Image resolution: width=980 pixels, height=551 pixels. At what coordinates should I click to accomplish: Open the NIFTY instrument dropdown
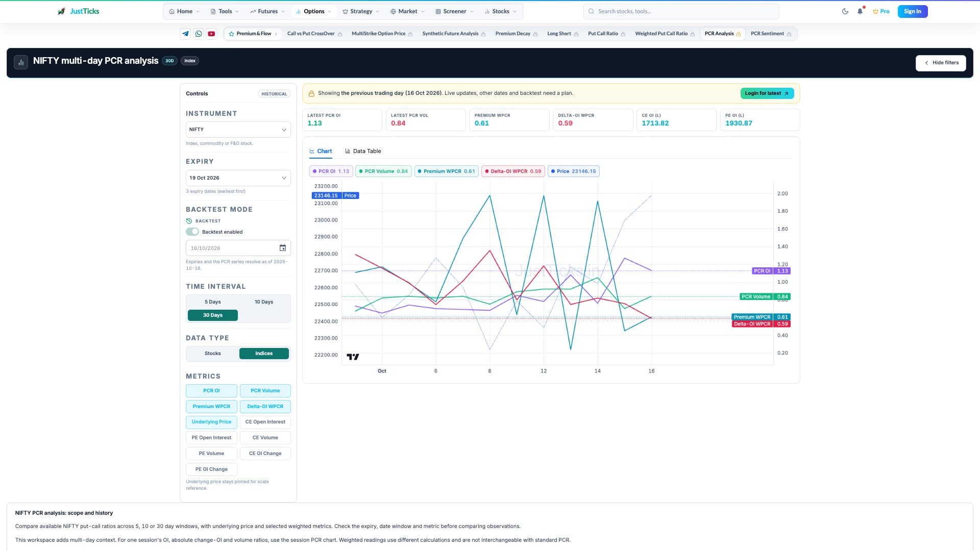[238, 130]
